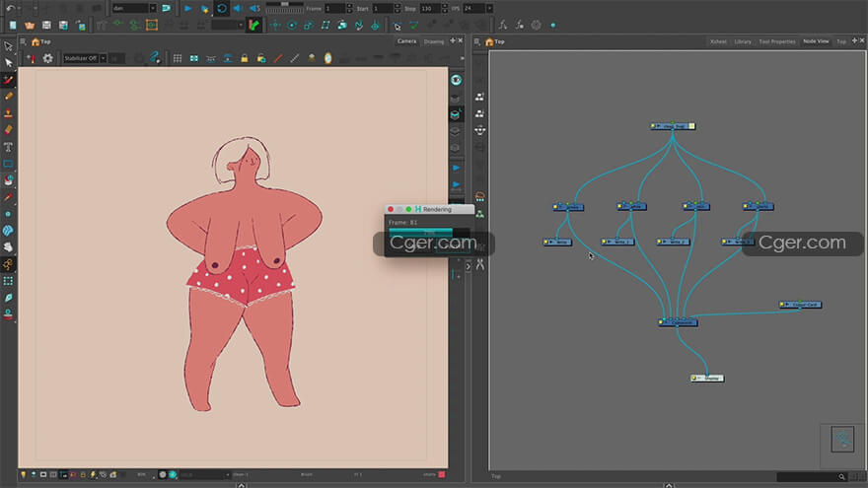868x488 pixels.
Task: Switch to the Camera tab
Action: 406,41
